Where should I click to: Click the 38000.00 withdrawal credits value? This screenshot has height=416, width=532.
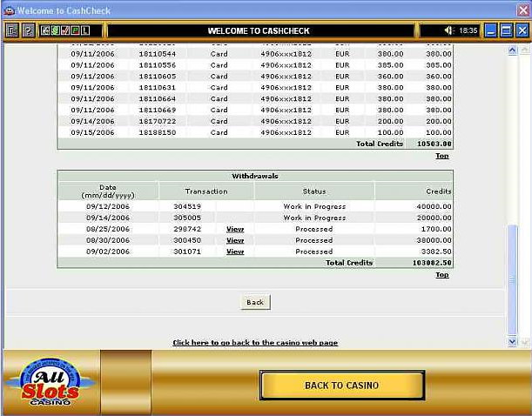(x=434, y=240)
